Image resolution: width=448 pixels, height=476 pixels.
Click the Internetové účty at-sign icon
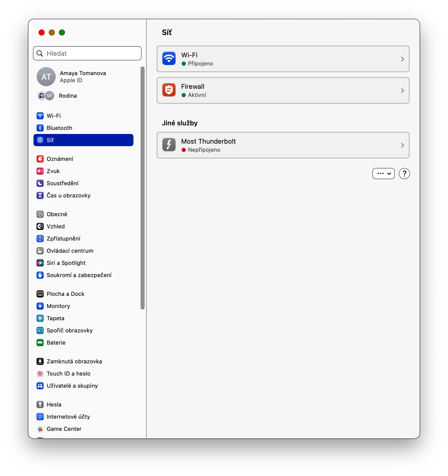click(40, 417)
